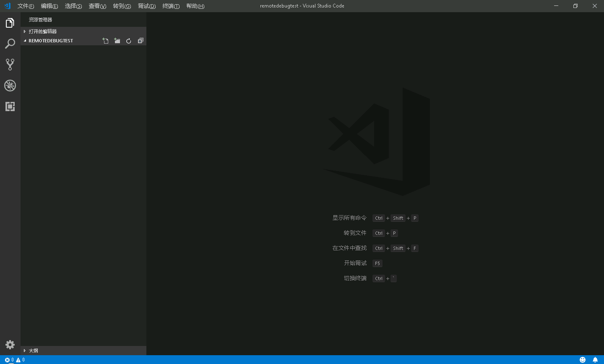Expand the 大纲 outline section
604x364 pixels.
(83, 351)
